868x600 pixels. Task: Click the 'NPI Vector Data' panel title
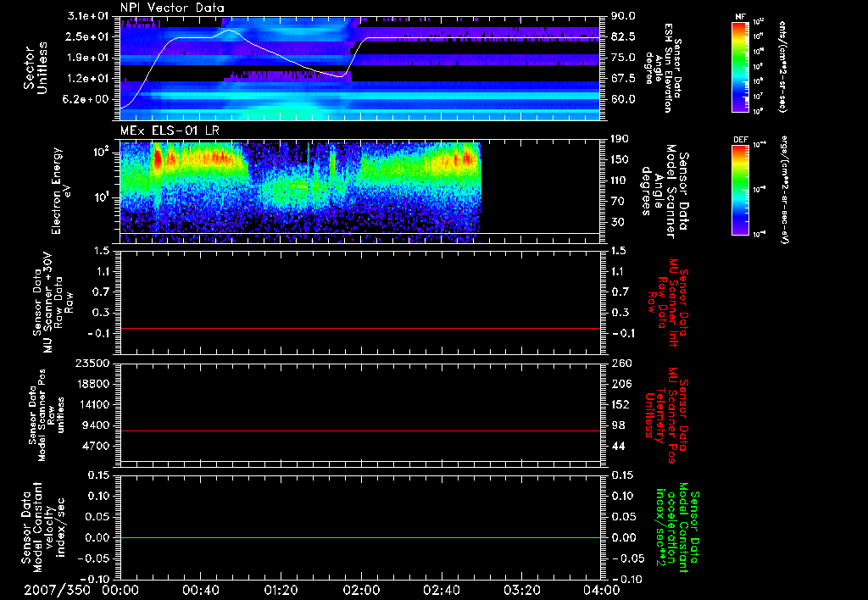pos(172,8)
